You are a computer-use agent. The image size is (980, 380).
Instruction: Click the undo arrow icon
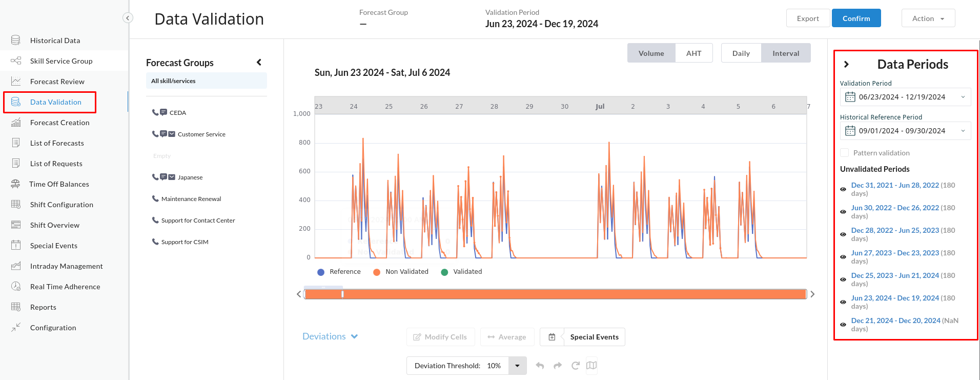click(x=540, y=366)
